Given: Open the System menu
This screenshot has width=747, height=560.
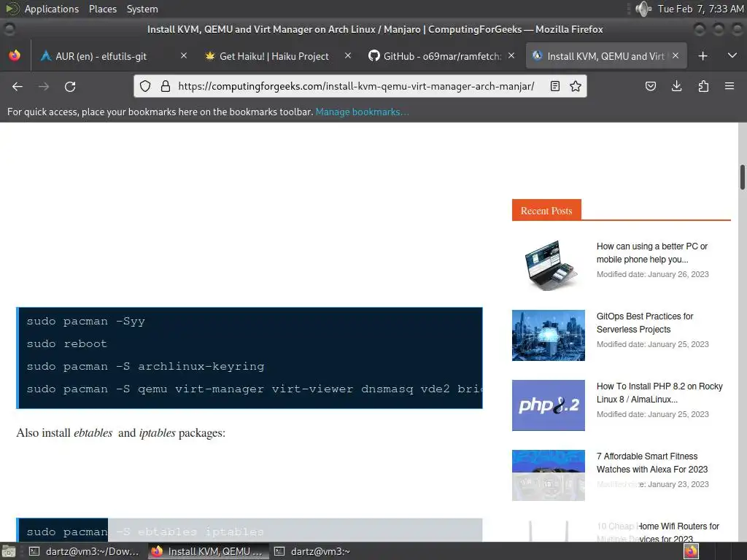Looking at the screenshot, I should pyautogui.click(x=142, y=9).
